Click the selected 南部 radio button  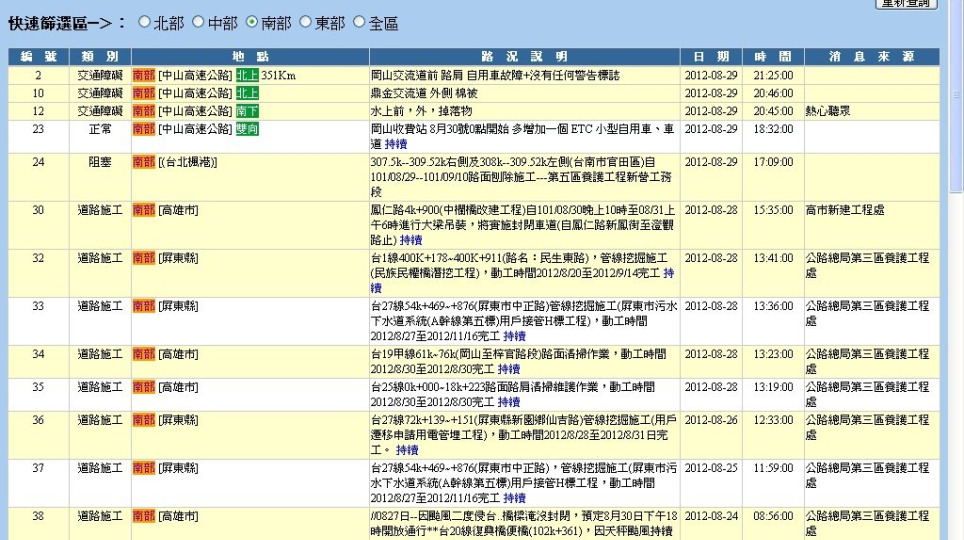pos(252,21)
